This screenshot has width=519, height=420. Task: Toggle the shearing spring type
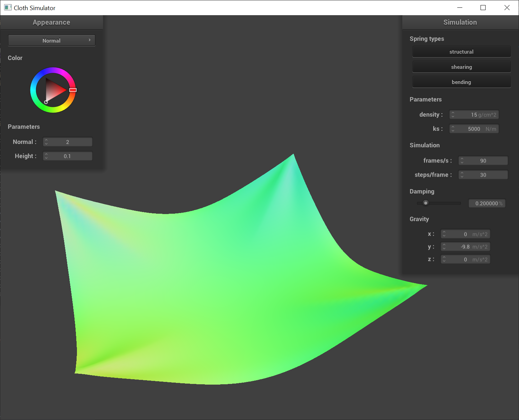point(461,67)
